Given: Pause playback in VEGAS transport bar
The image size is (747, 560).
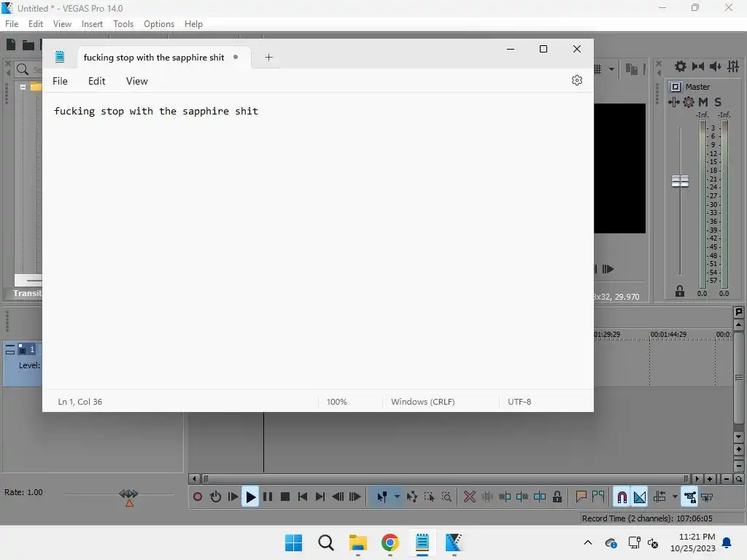Looking at the screenshot, I should click(268, 497).
